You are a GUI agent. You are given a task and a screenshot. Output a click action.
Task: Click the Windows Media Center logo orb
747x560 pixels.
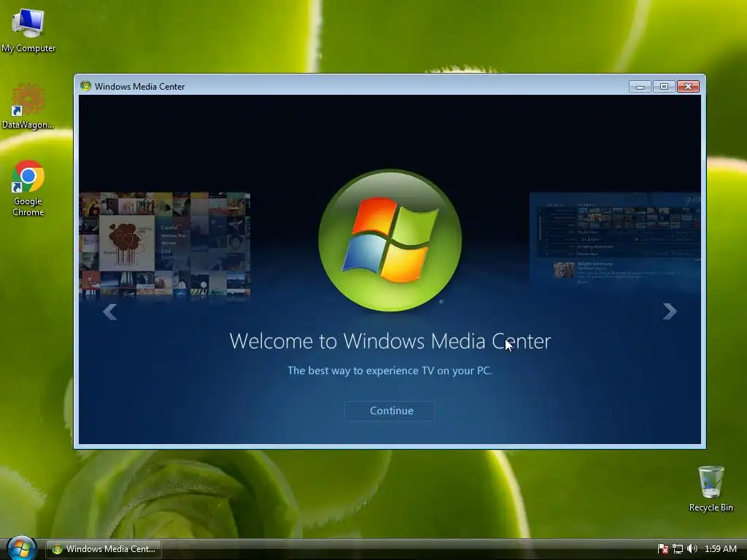(390, 241)
